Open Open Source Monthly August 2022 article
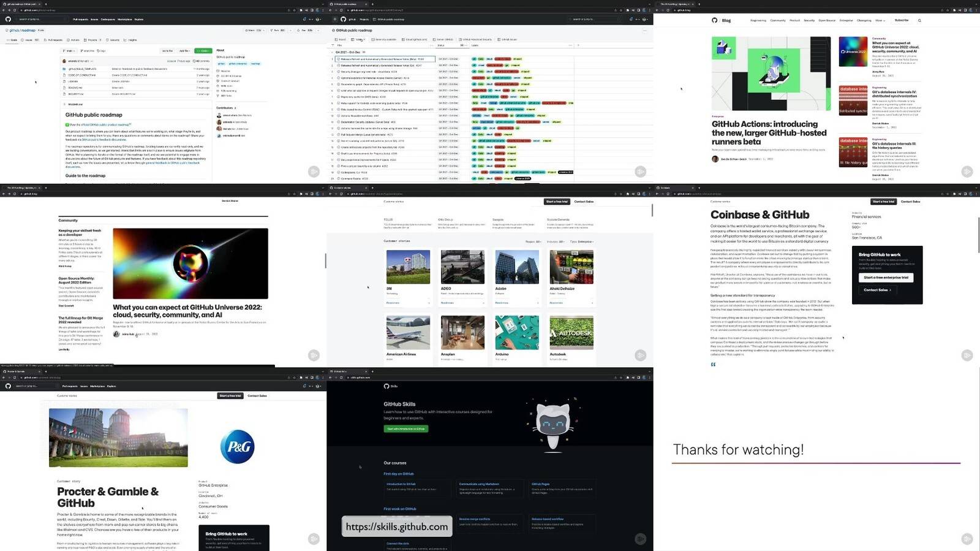This screenshot has width=980, height=551. pos(77,279)
